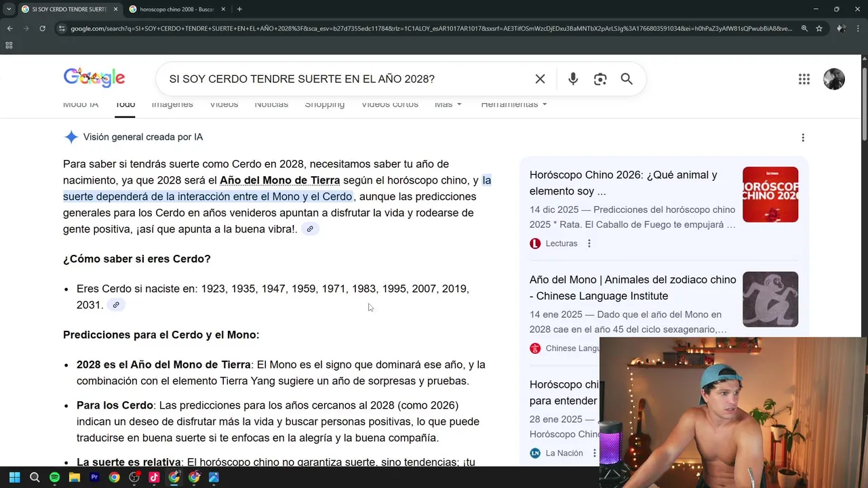The height and width of the screenshot is (488, 868).
Task: Open the Chrome apps shortcut in bookmarks bar
Action: [x=9, y=45]
